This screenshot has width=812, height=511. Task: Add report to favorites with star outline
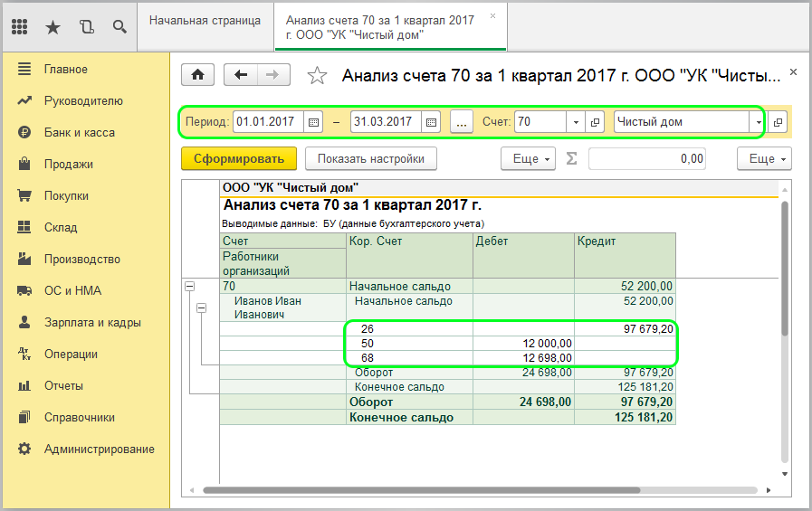pyautogui.click(x=317, y=76)
